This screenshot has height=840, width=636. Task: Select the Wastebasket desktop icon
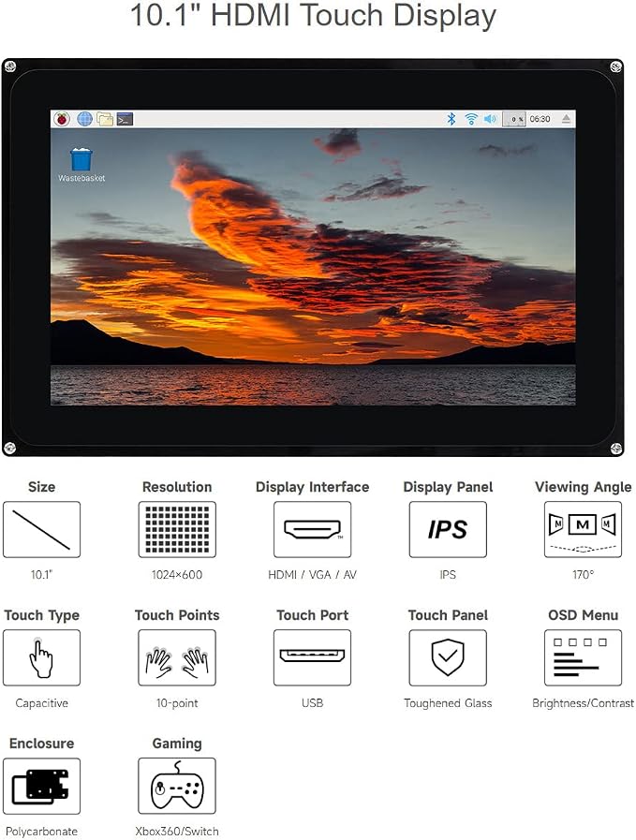click(x=81, y=165)
